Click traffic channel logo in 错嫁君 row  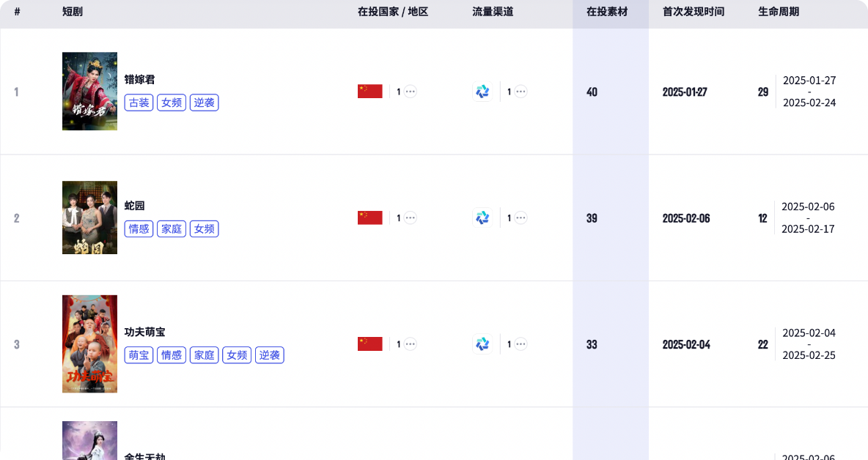[482, 92]
